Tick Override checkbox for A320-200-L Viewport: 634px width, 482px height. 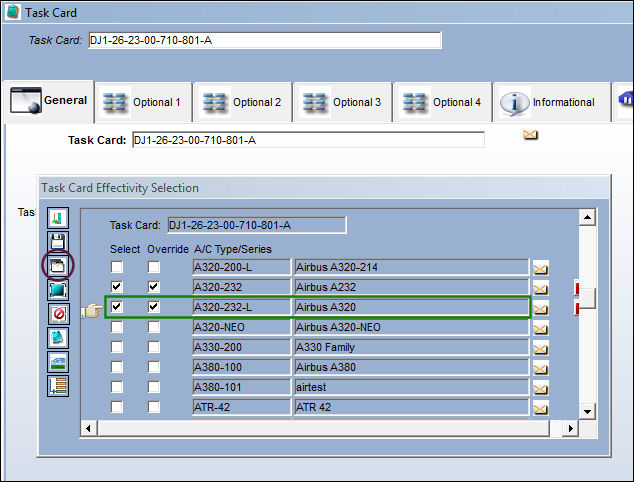154,267
